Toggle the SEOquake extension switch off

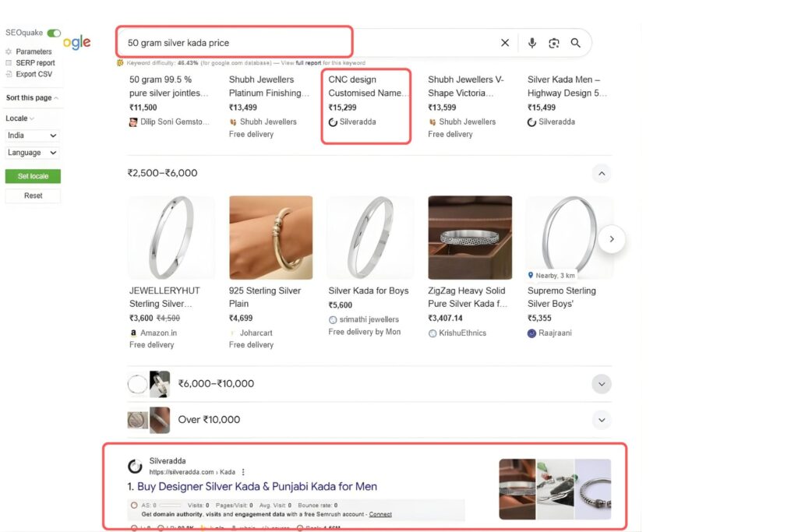54,33
